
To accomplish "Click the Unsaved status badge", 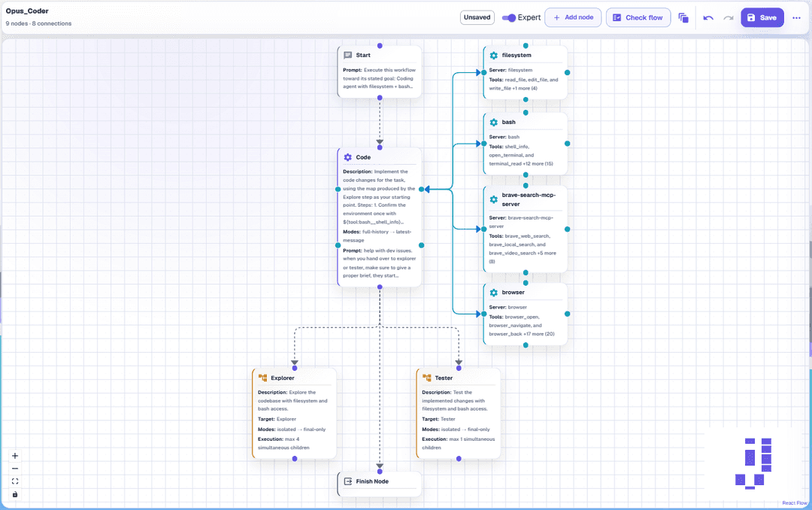I will [477, 17].
